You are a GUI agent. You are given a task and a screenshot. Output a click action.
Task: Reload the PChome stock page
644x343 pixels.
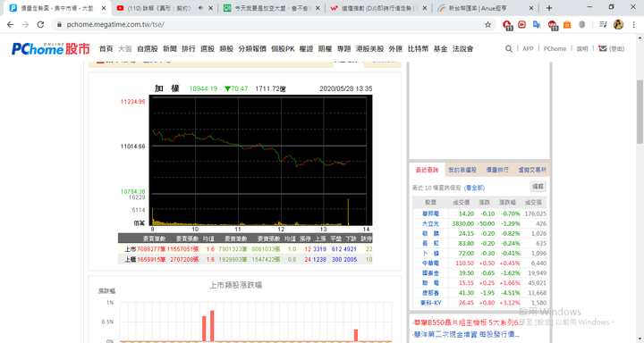(x=40, y=25)
